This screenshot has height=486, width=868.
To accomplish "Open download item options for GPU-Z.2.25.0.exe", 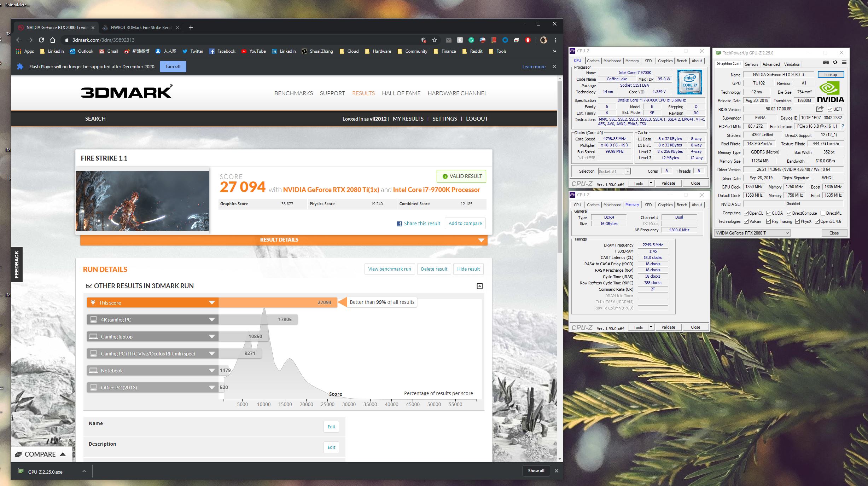I will [x=84, y=471].
